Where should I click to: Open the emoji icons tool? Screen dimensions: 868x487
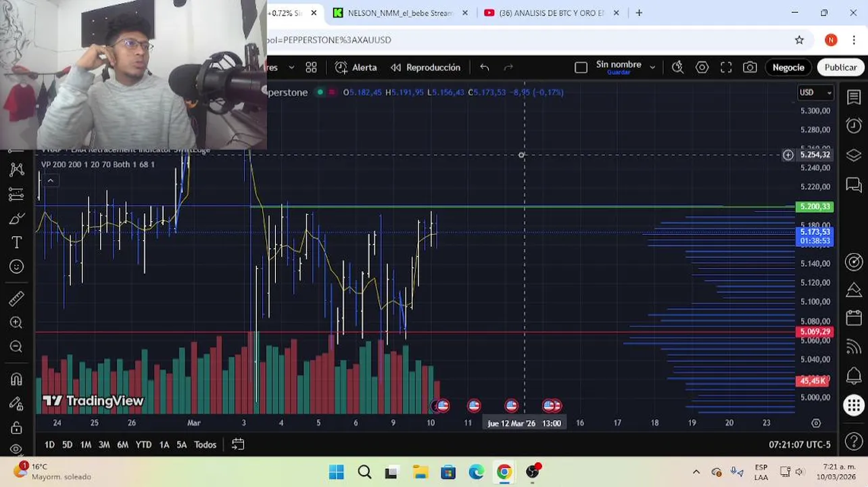pos(16,267)
